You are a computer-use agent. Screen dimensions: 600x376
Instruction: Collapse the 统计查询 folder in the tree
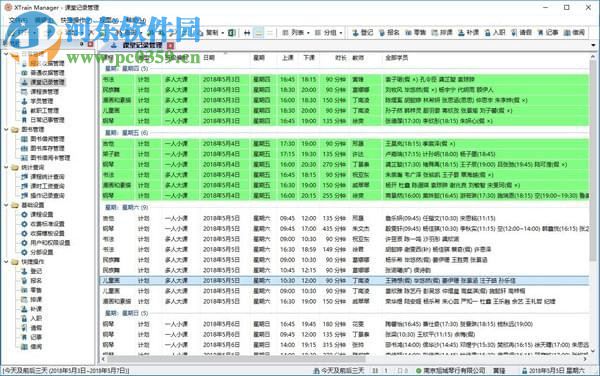coord(6,167)
